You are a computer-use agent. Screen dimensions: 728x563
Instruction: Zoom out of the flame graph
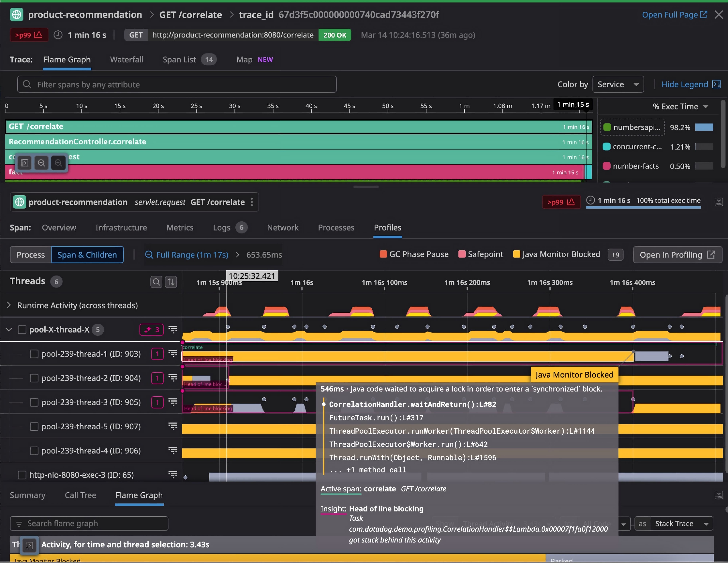point(42,163)
